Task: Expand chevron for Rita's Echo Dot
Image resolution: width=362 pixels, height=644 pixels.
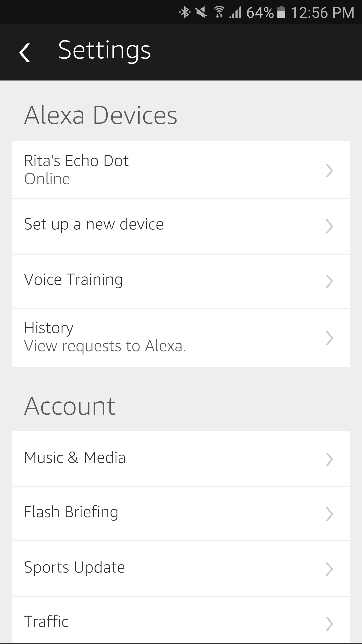Action: pos(329,171)
